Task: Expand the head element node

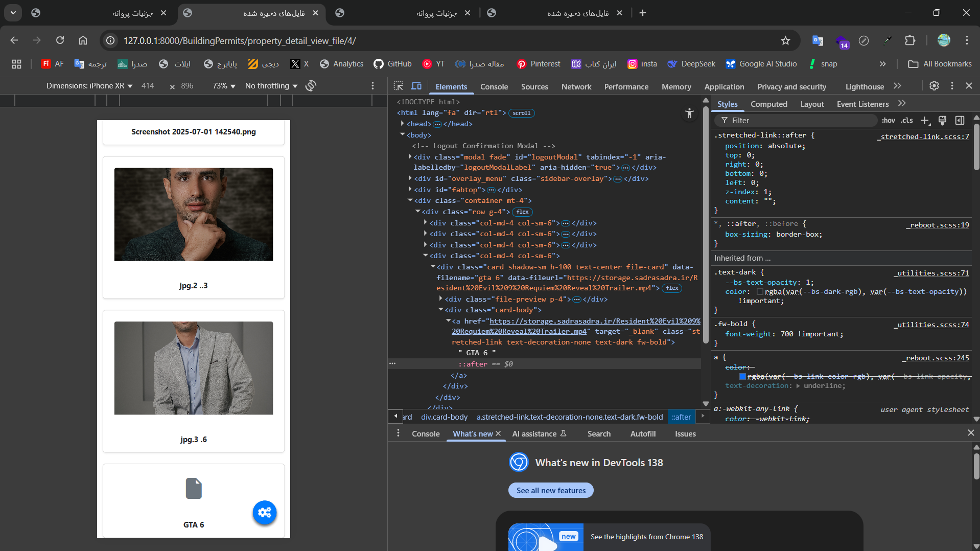Action: [x=403, y=124]
